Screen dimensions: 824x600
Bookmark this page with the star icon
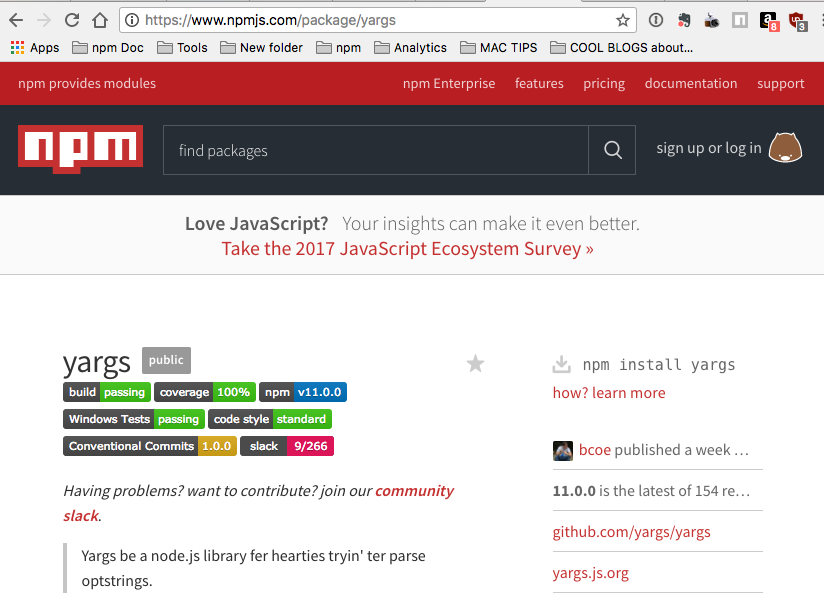623,20
